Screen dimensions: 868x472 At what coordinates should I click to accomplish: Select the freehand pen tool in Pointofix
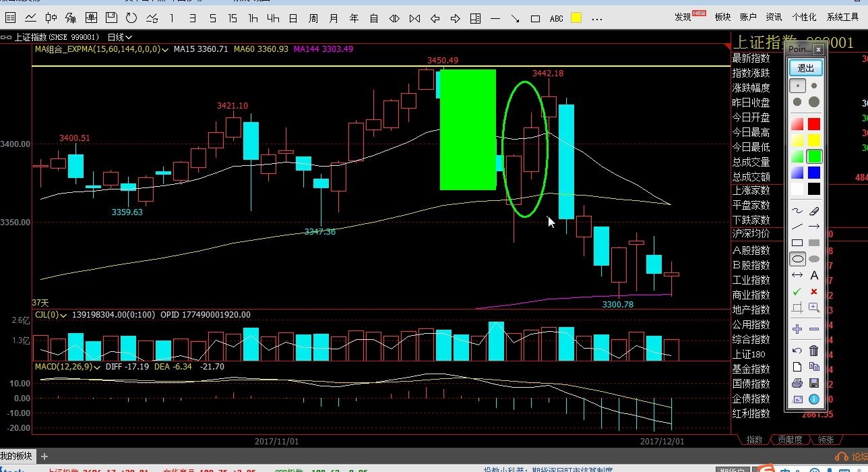(x=797, y=211)
